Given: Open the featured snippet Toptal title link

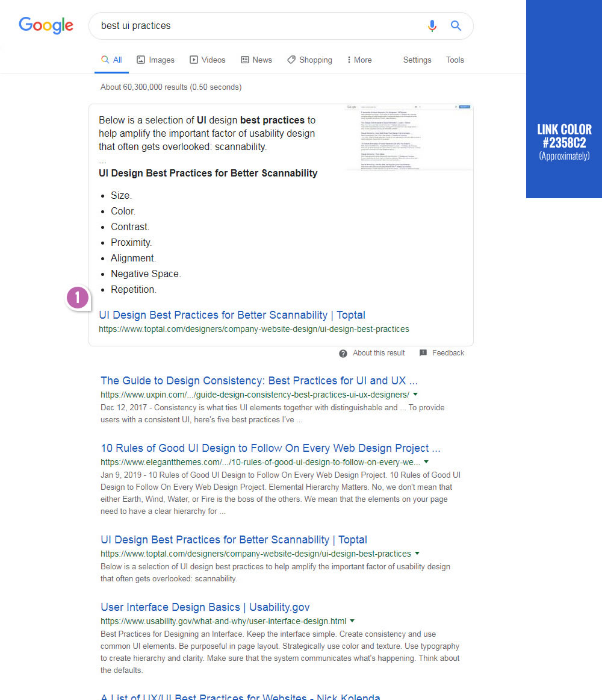Looking at the screenshot, I should (232, 315).
